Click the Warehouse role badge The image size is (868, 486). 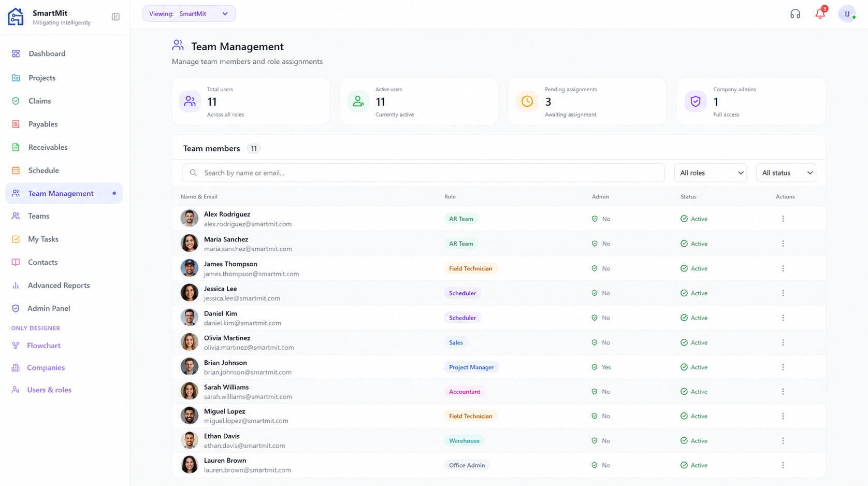point(464,441)
